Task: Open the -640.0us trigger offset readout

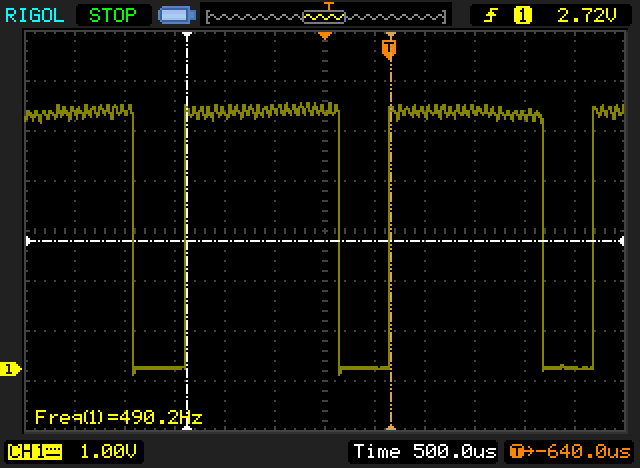Action: (582, 451)
